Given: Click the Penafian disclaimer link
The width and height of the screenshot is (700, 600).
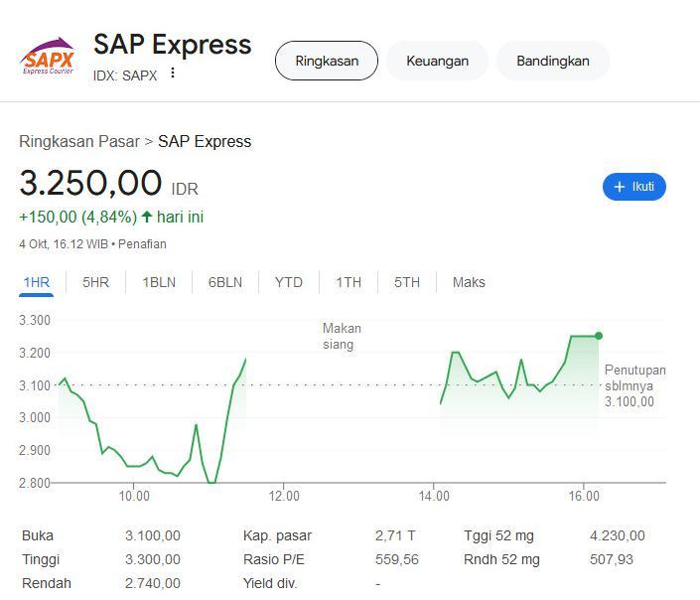Looking at the screenshot, I should [142, 244].
